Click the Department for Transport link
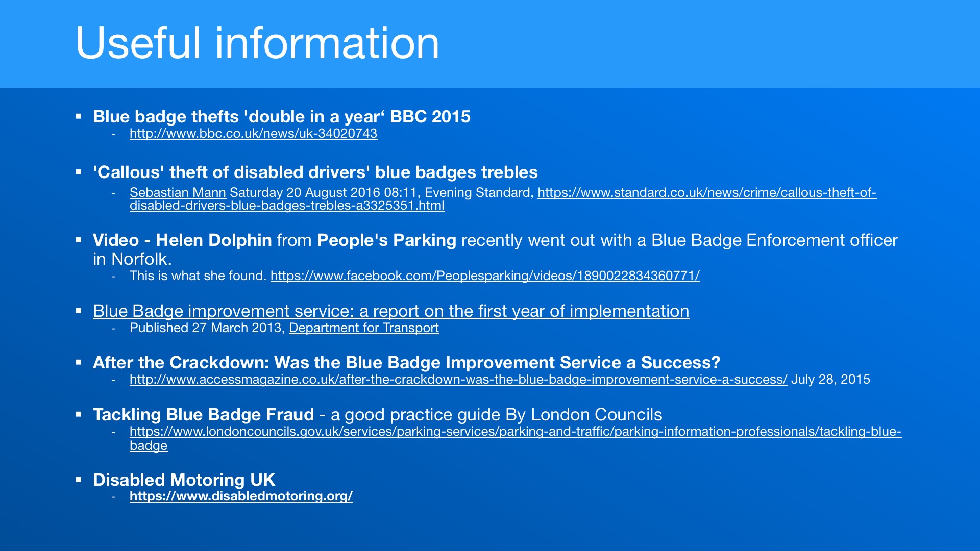The image size is (980, 551). [364, 328]
